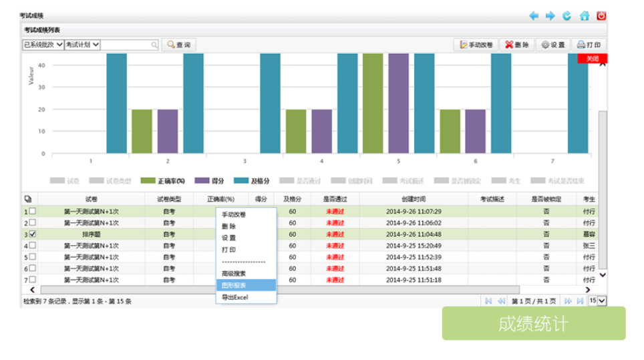Refresh the page with the reload icon

567,15
